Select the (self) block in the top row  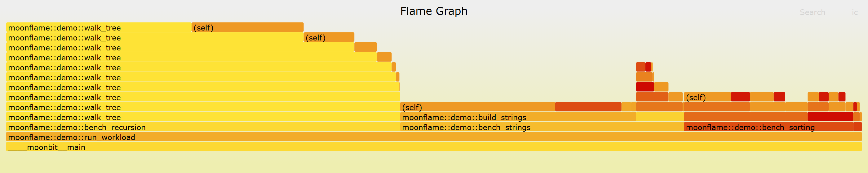247,27
